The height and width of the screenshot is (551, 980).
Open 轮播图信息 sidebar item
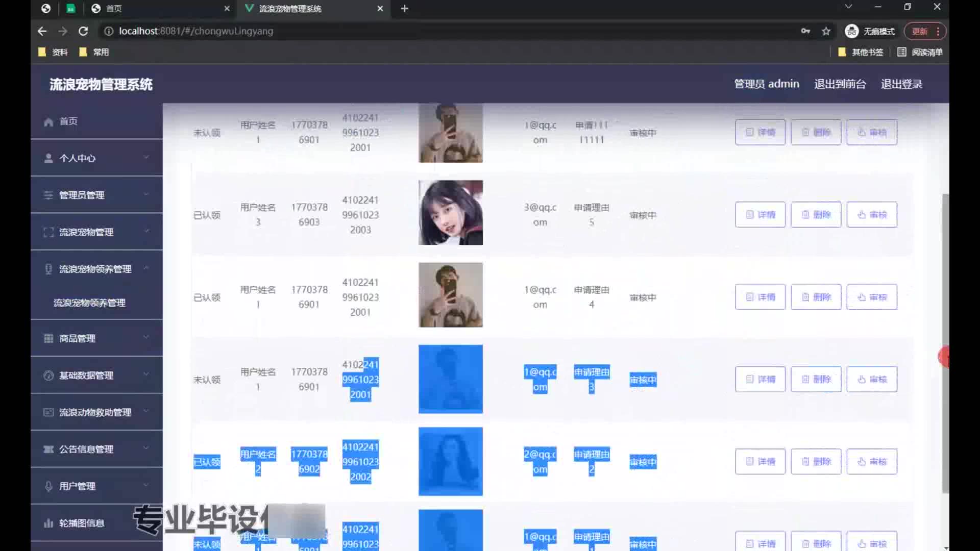[96, 523]
